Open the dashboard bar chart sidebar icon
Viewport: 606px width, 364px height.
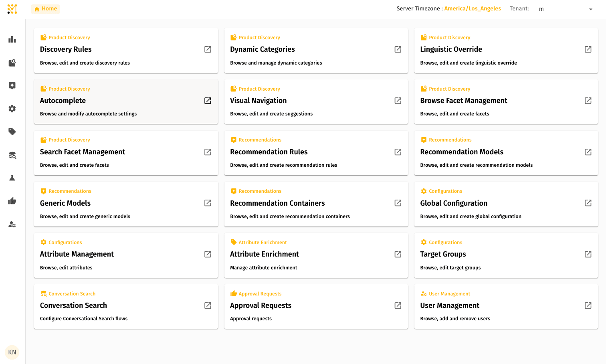coord(12,39)
